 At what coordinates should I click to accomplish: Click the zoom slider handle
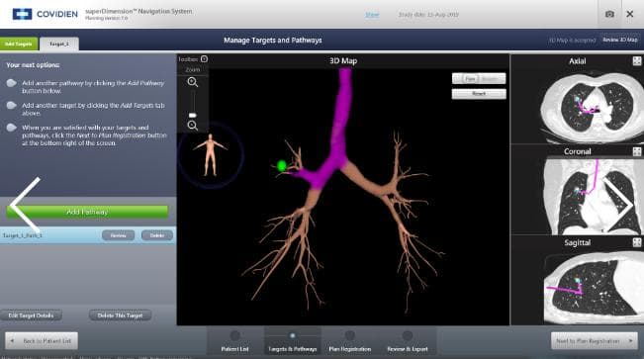pyautogui.click(x=192, y=115)
